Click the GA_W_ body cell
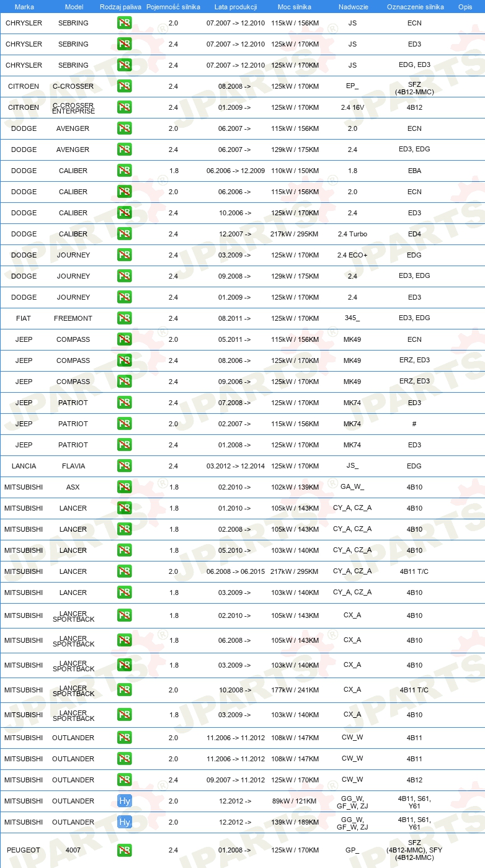Screen dimensions: 485x868 352,487
